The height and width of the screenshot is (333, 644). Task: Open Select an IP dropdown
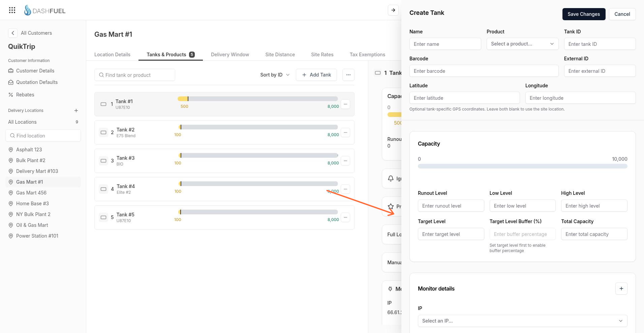coord(522,321)
